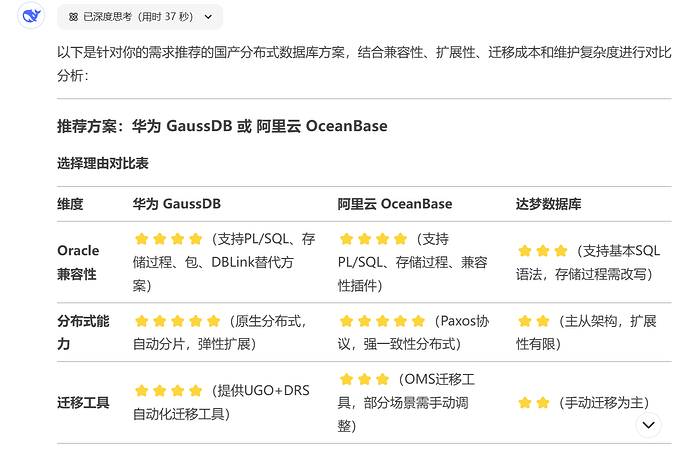Click the intro paragraph starting '以下是针对你的需求'
The width and height of the screenshot is (690, 449).
click(364, 64)
